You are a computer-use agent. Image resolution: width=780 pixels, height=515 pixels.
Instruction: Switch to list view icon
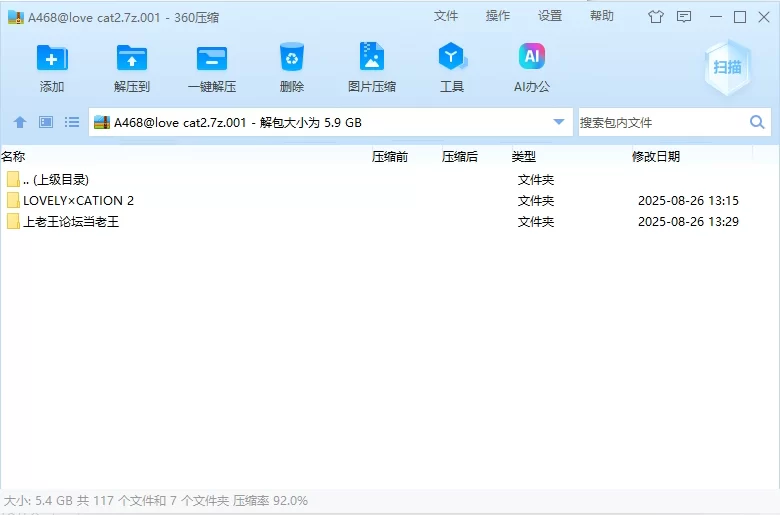coord(72,122)
